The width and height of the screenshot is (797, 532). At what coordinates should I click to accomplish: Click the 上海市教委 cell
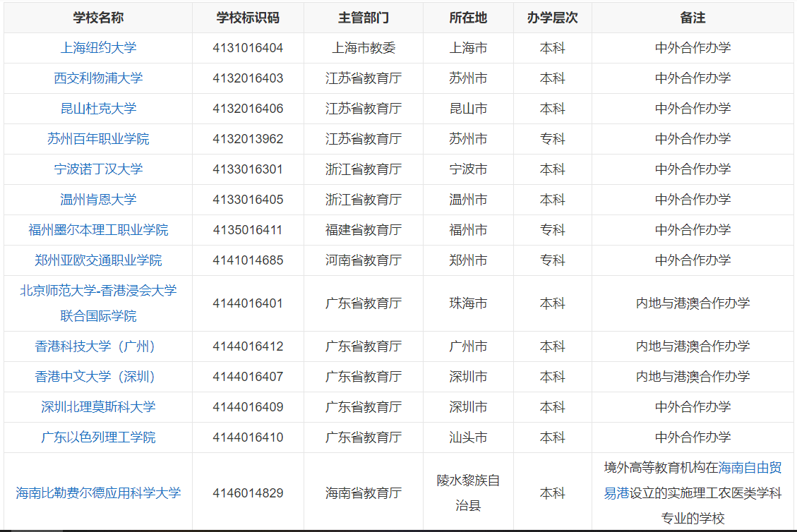point(364,48)
